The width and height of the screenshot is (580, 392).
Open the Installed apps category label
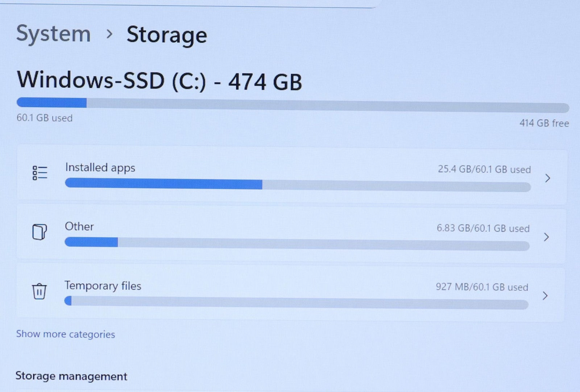point(100,168)
